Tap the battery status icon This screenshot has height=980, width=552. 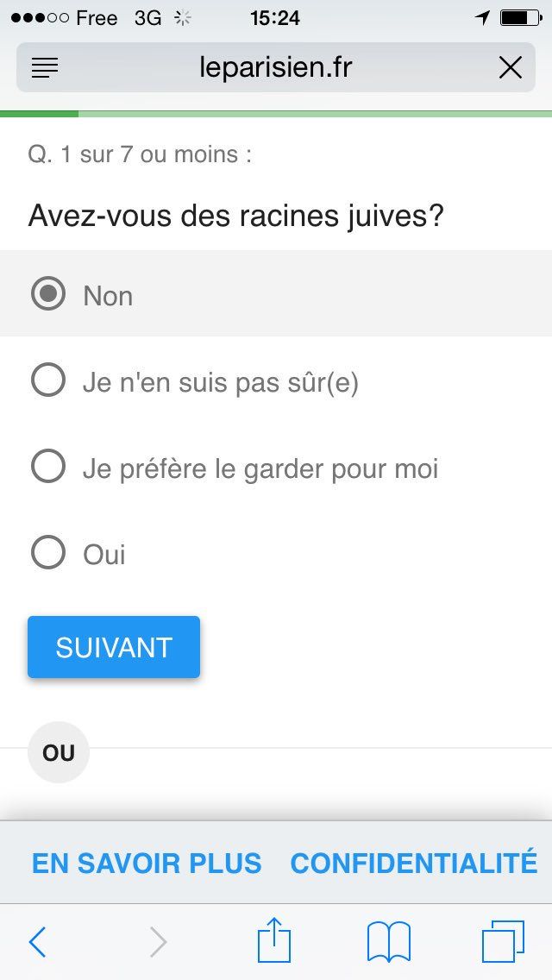point(520,18)
